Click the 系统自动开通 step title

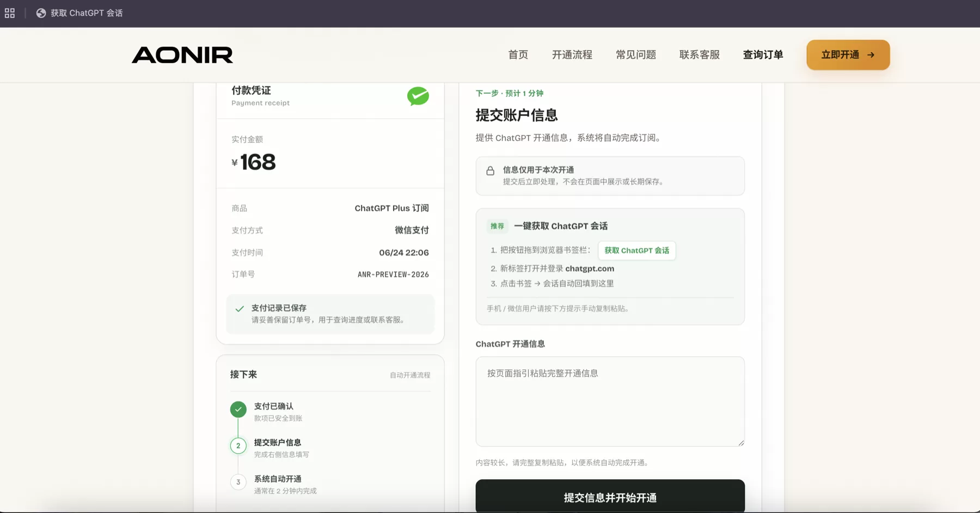(x=278, y=479)
